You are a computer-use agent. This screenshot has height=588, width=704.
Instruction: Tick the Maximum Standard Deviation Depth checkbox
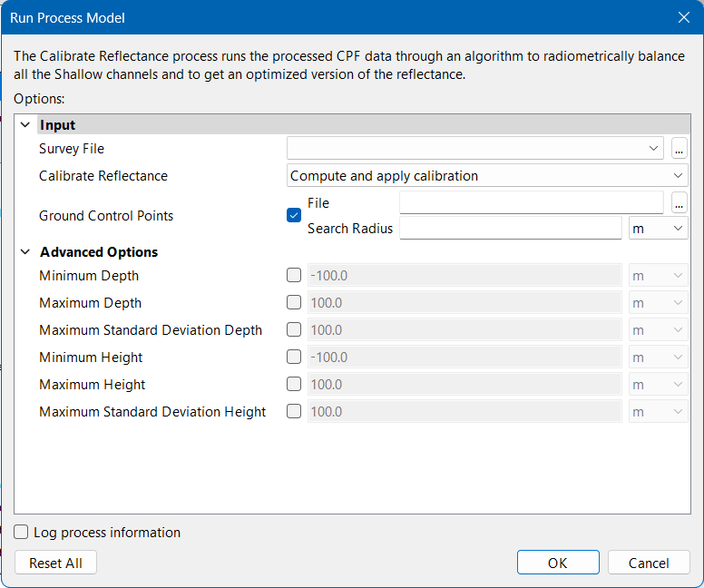294,330
